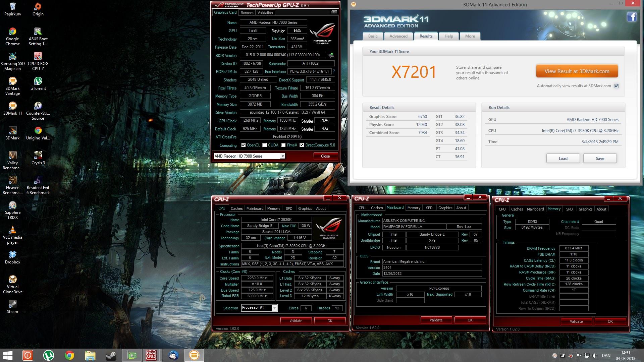644x362 pixels.
Task: Open µTorrent desktop shortcut
Action: tap(38, 83)
